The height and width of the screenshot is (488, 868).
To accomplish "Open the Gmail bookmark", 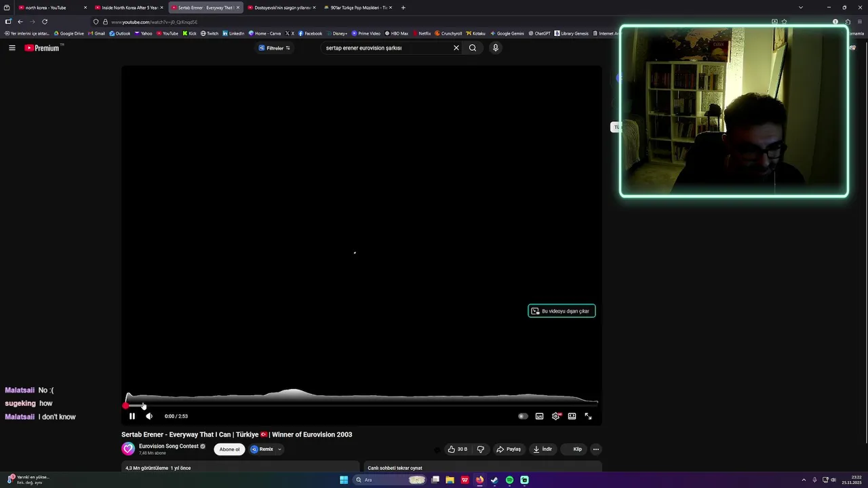I will pos(97,33).
